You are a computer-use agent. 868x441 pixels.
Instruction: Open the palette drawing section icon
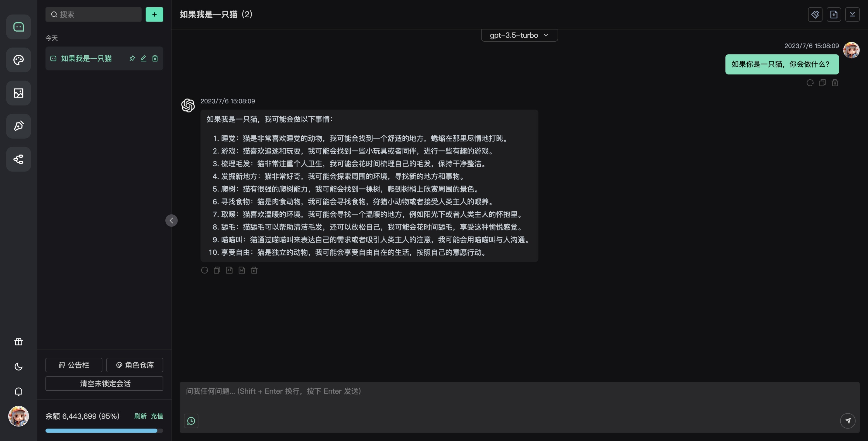(18, 60)
